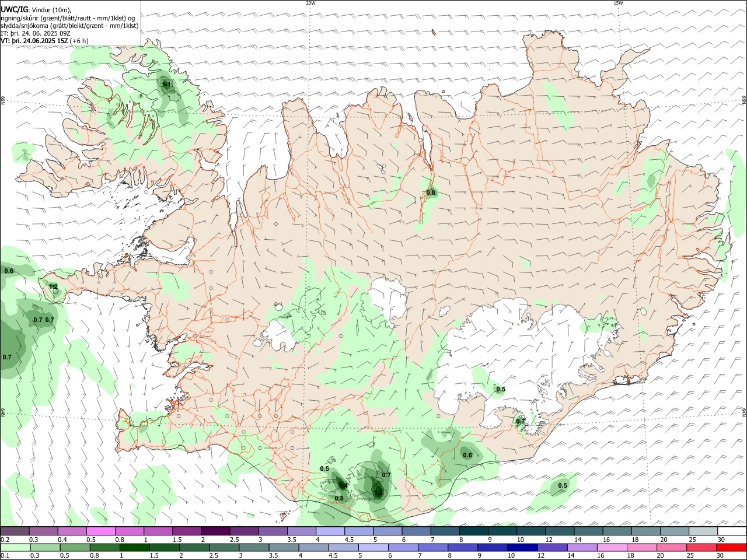Click the orchid 0.4 swatch in upper legend row
This screenshot has width=747, height=560.
click(72, 531)
